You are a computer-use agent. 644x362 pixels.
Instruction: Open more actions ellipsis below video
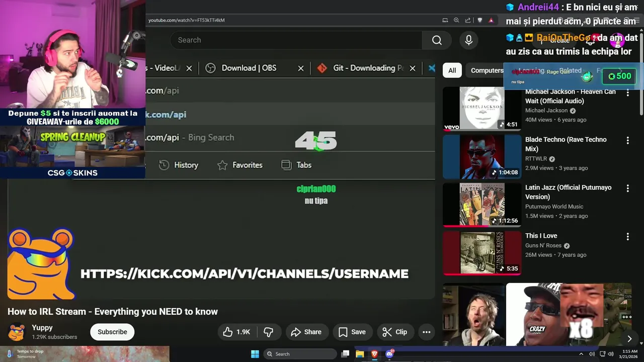pos(426,332)
